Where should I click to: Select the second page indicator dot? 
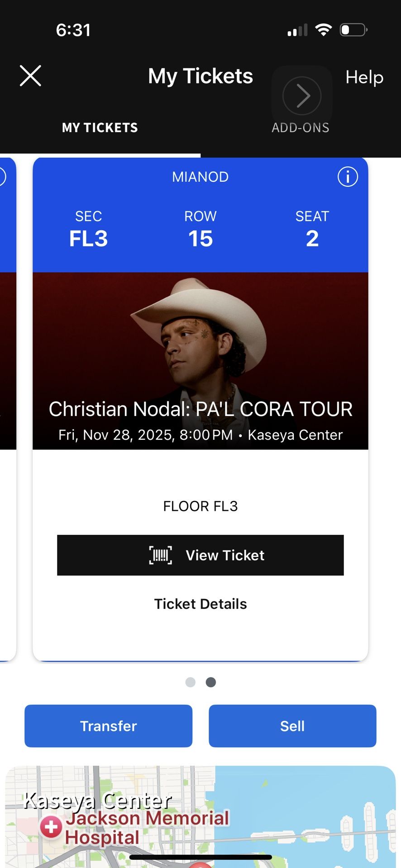(x=210, y=682)
